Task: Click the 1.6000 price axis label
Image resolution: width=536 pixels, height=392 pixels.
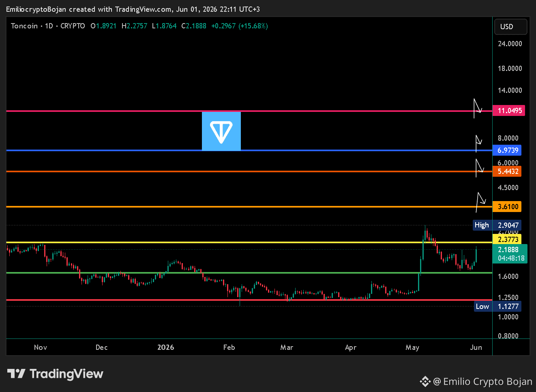Action: coord(508,276)
